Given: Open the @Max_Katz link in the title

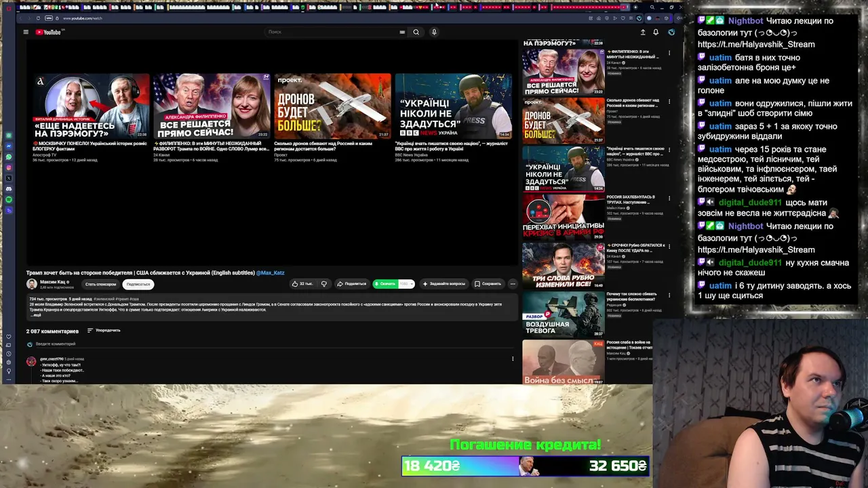Looking at the screenshot, I should point(271,273).
